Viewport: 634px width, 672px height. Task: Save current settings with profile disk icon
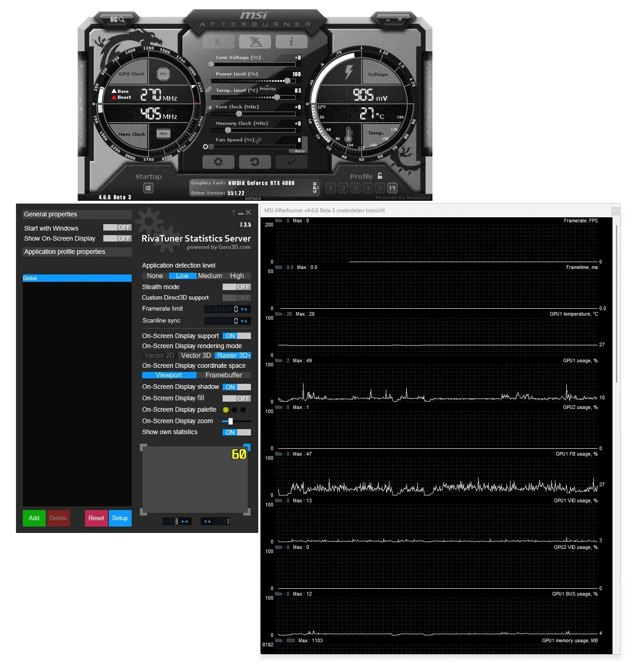click(392, 188)
